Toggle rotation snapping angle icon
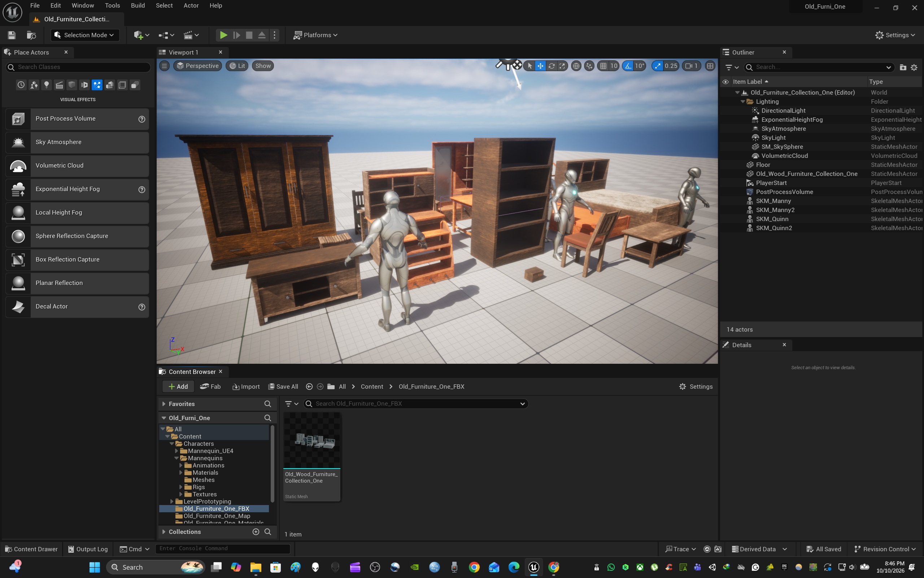 point(628,66)
